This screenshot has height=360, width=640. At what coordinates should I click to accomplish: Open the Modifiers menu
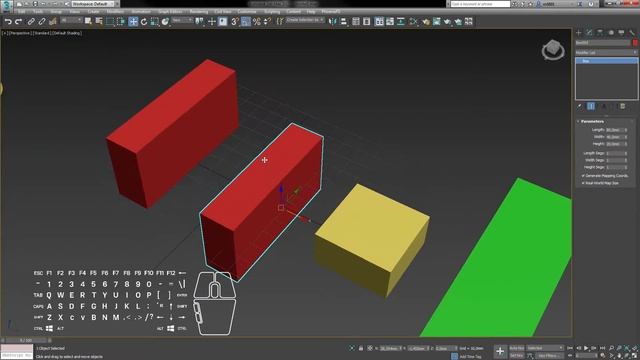115,12
